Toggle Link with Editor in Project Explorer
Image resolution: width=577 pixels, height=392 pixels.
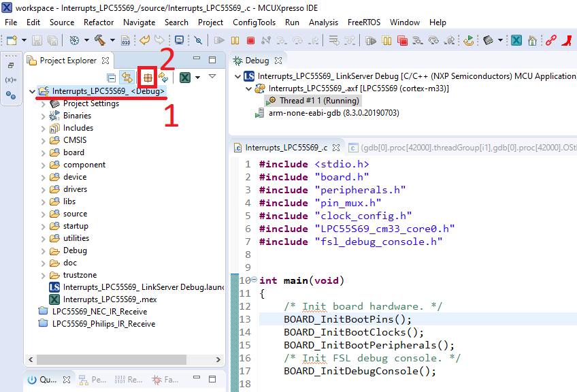(x=127, y=78)
